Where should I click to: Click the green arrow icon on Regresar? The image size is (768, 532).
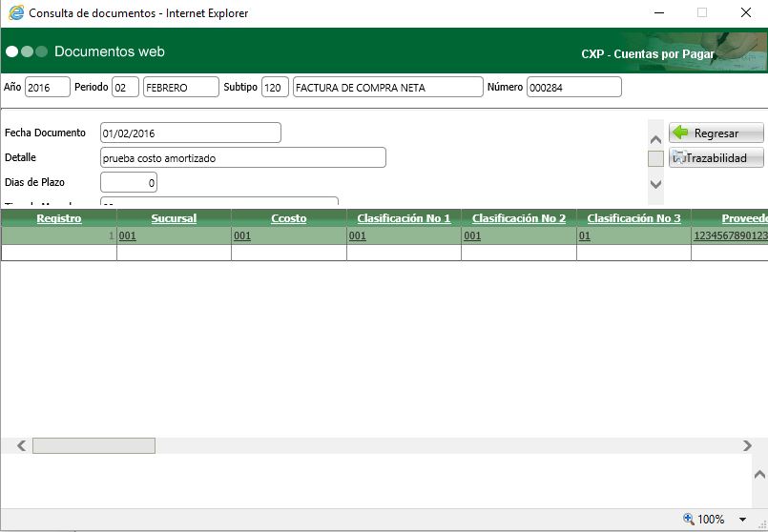tap(680, 133)
